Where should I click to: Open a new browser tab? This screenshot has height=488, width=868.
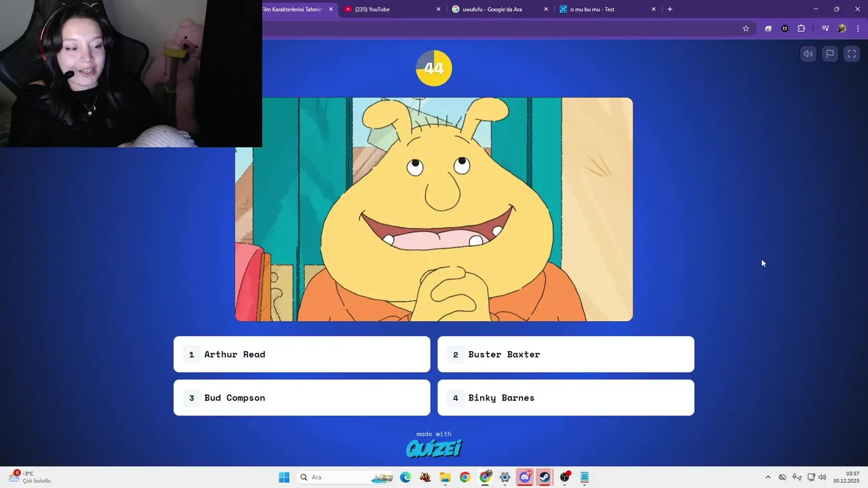(670, 9)
